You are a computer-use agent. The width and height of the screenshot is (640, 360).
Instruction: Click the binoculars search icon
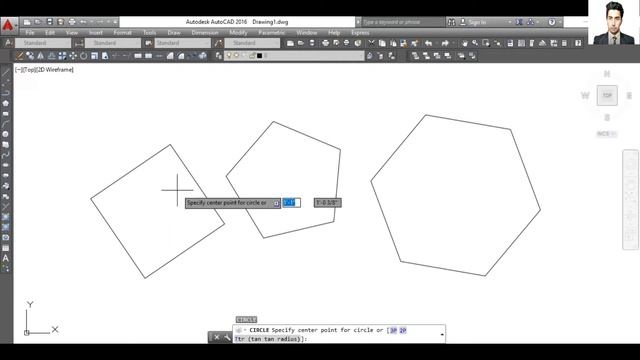click(451, 22)
